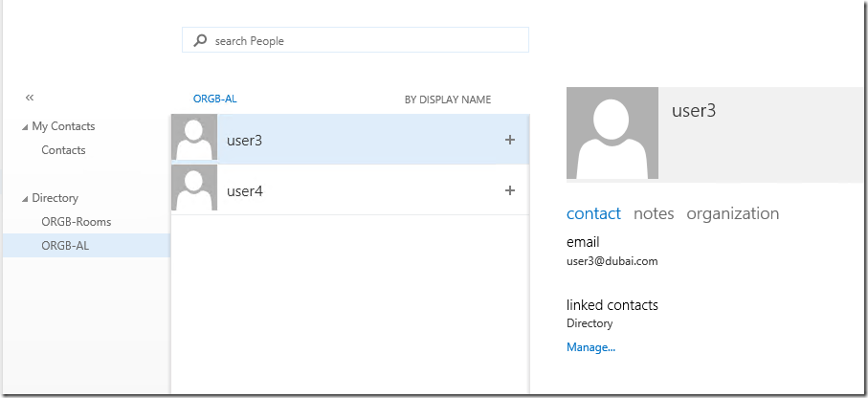
Task: Select the user4 row in the list
Action: point(350,189)
